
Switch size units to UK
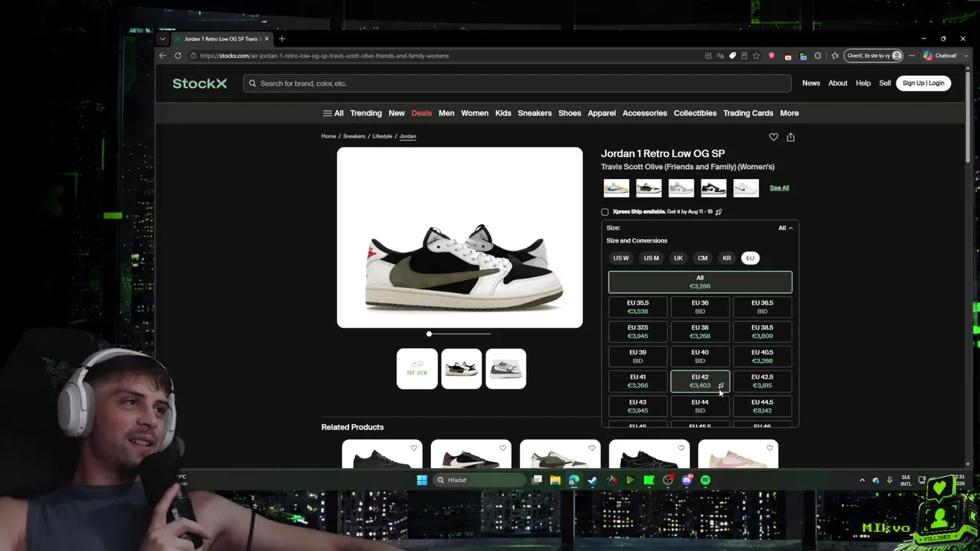point(678,258)
